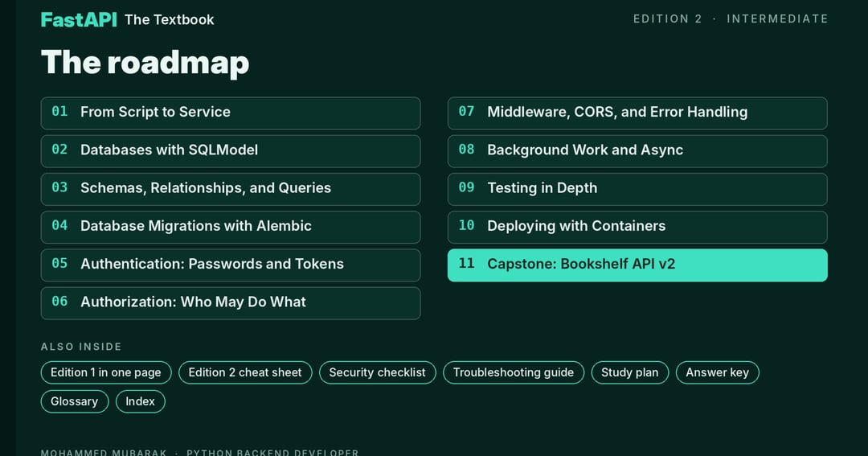The width and height of the screenshot is (868, 456).
Task: Go to chapter 05 Authentication: Passwords and Tokens
Action: tap(231, 265)
